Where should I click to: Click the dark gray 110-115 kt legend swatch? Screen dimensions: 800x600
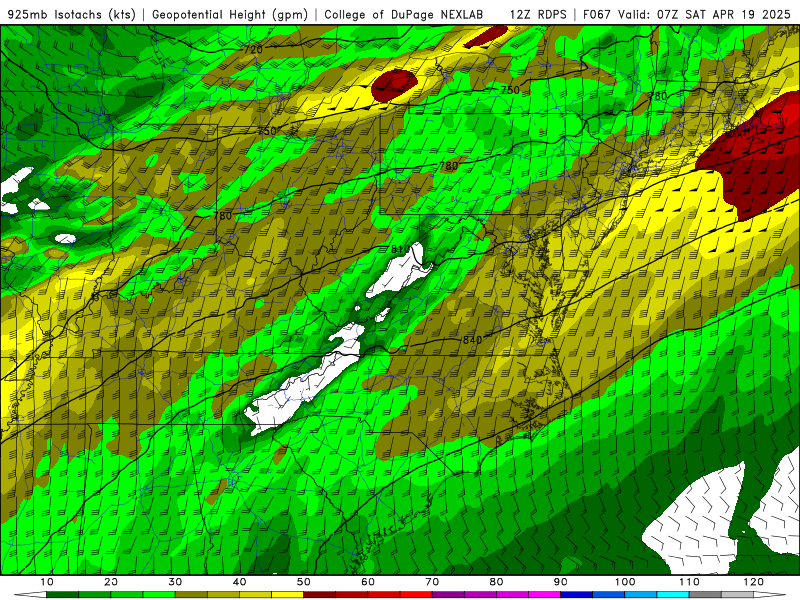coord(705,595)
